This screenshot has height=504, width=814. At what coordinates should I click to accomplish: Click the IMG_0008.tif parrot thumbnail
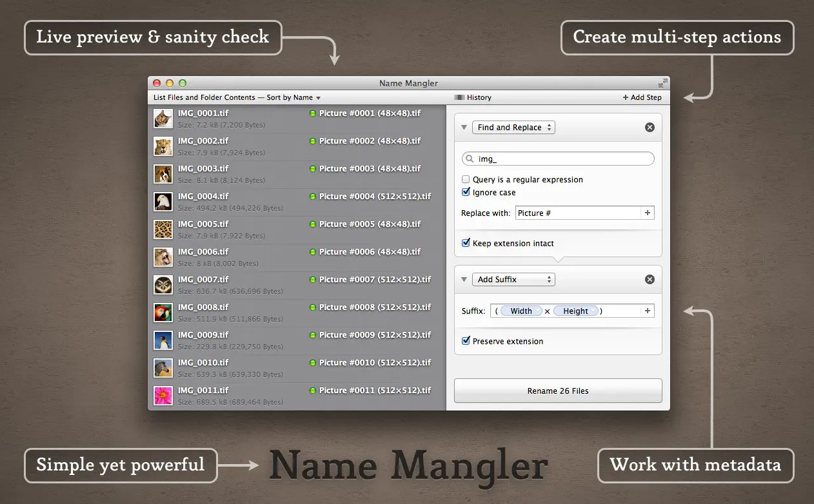[x=163, y=313]
